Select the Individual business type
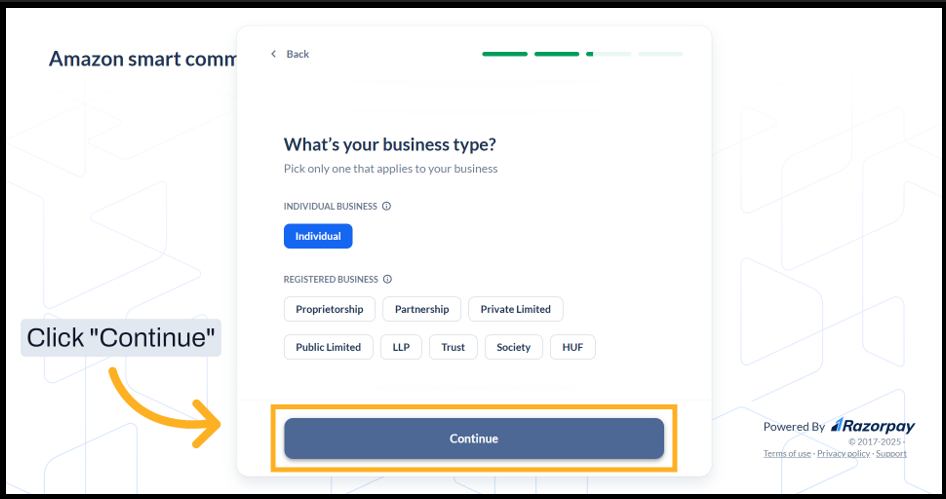The image size is (946, 499). (x=318, y=237)
